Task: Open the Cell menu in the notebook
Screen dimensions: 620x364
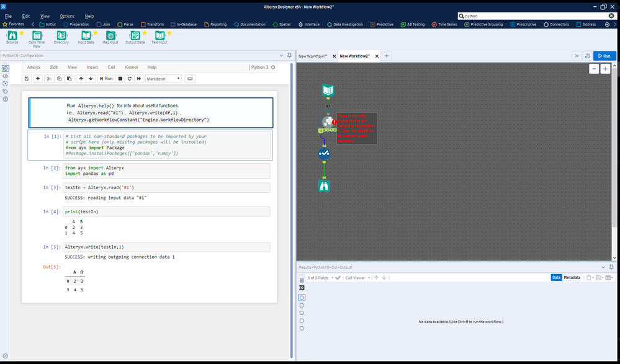Action: coord(112,67)
